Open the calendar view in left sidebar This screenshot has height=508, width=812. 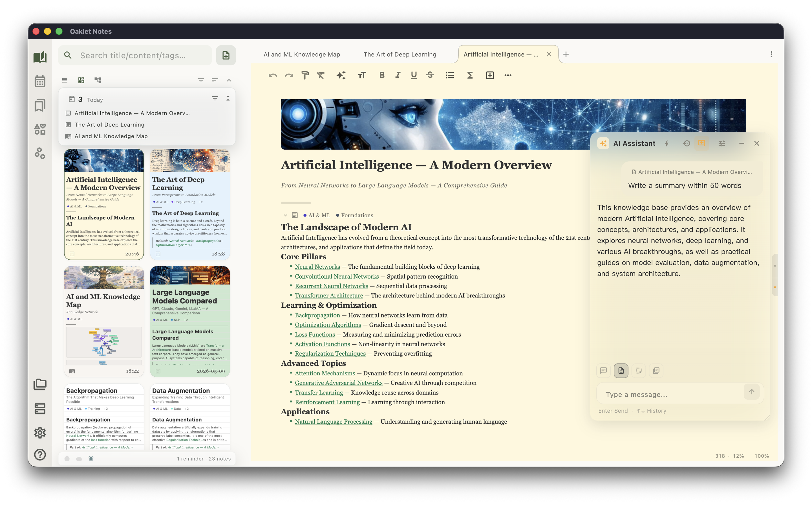pos(40,81)
